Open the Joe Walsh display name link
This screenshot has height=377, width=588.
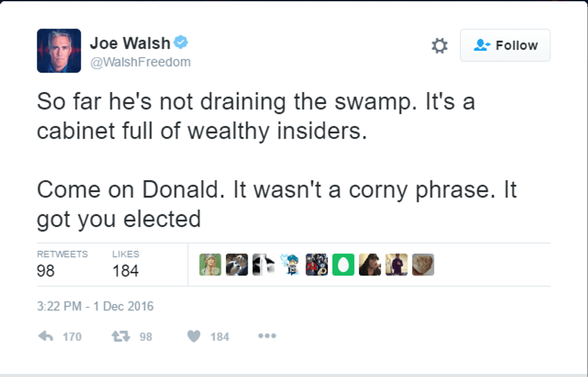pos(130,43)
